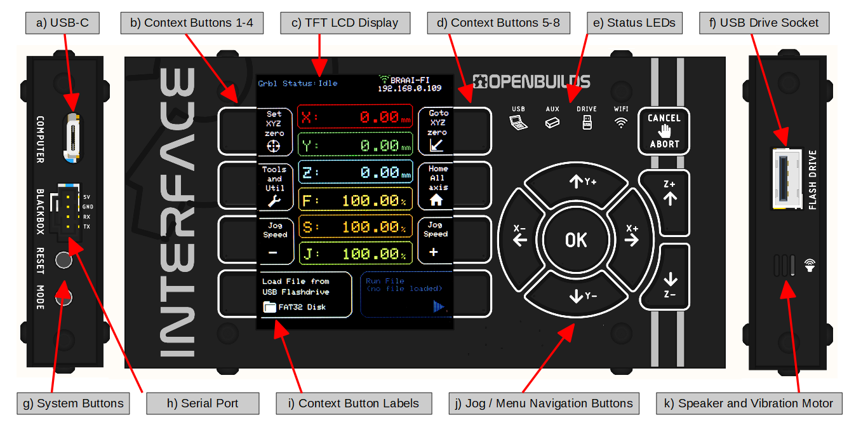Decrease jog speed with minus button
Screen dimensions: 868x434
pos(274,241)
